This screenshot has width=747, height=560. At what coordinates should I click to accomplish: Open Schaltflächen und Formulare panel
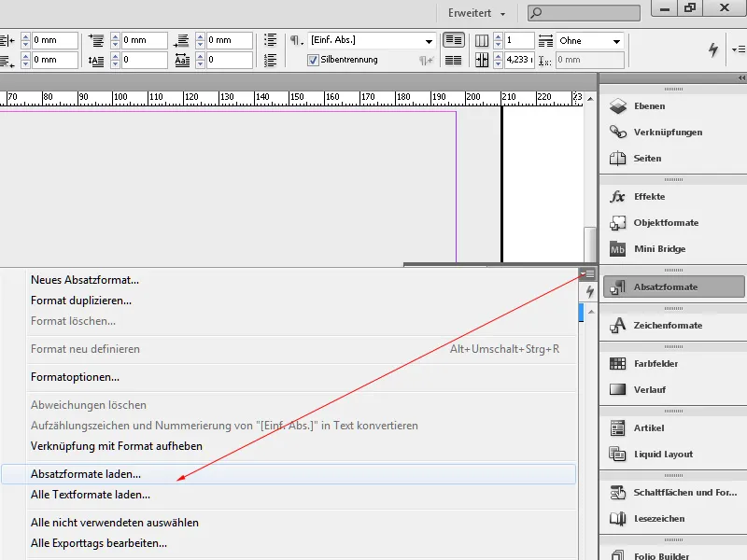[671, 493]
